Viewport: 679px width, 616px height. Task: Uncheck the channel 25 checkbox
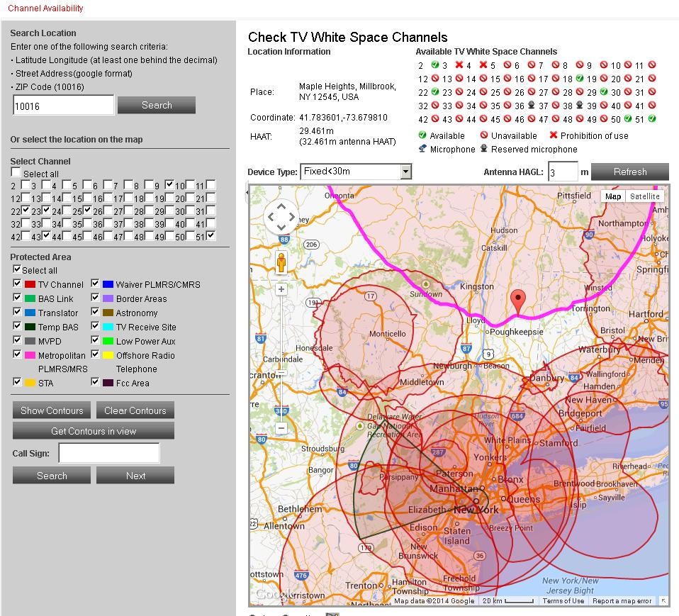pos(87,210)
